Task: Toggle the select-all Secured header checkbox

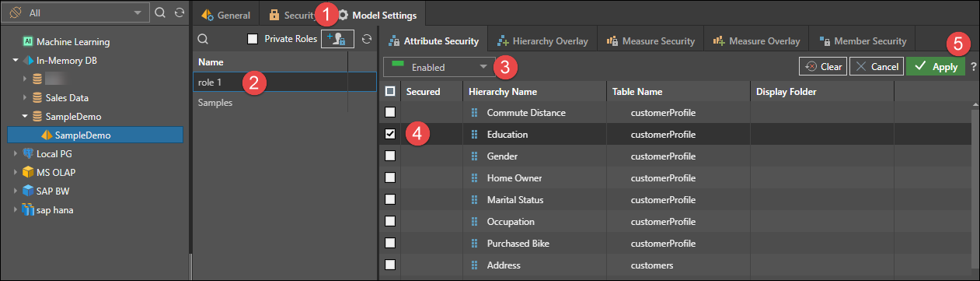Action: [x=390, y=92]
